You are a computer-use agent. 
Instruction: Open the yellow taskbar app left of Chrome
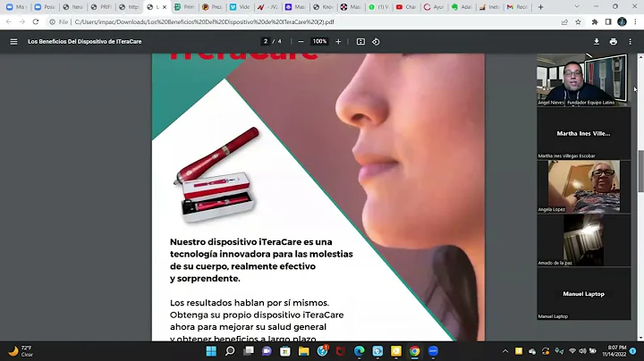coord(396,351)
